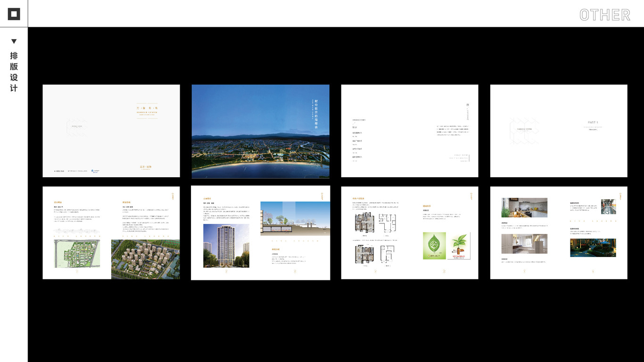Viewport: 644px width, 362px height.
Task: Open the PART 1 divider page thumbnail
Action: (x=559, y=131)
